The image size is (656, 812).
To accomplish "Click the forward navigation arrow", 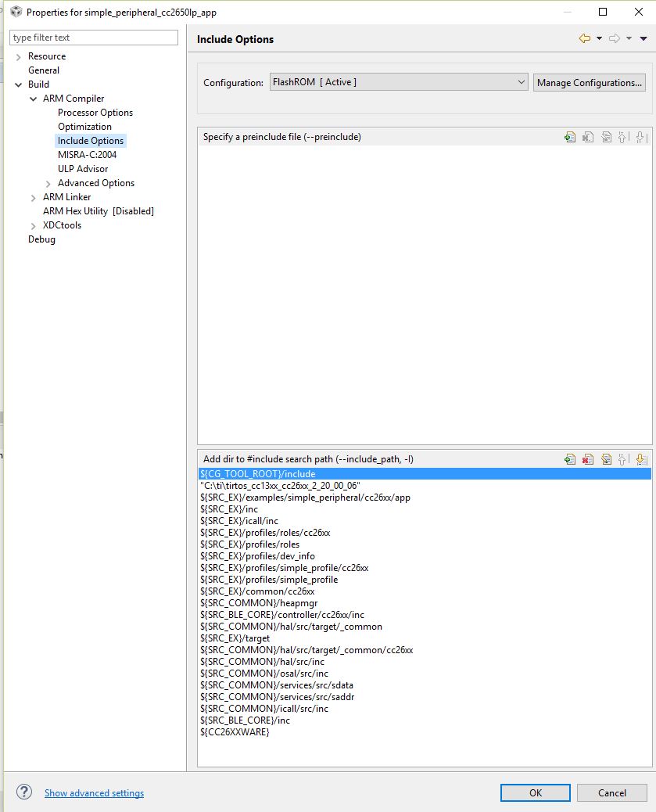I will [614, 38].
